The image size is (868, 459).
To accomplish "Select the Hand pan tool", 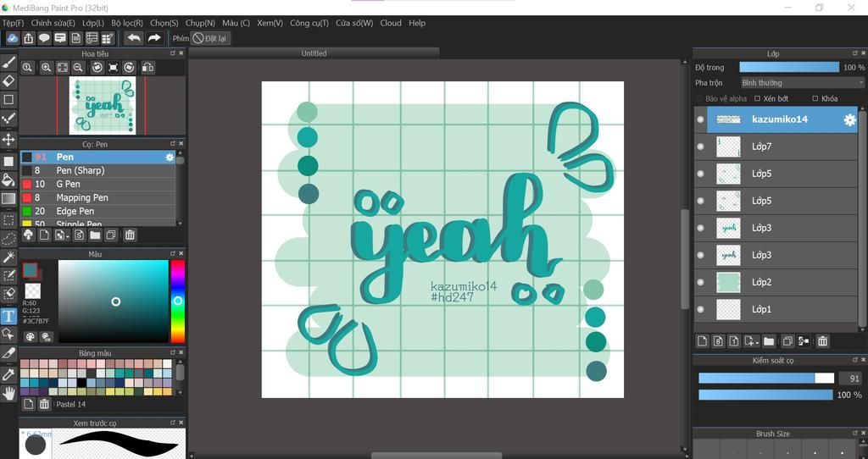I will [x=8, y=394].
